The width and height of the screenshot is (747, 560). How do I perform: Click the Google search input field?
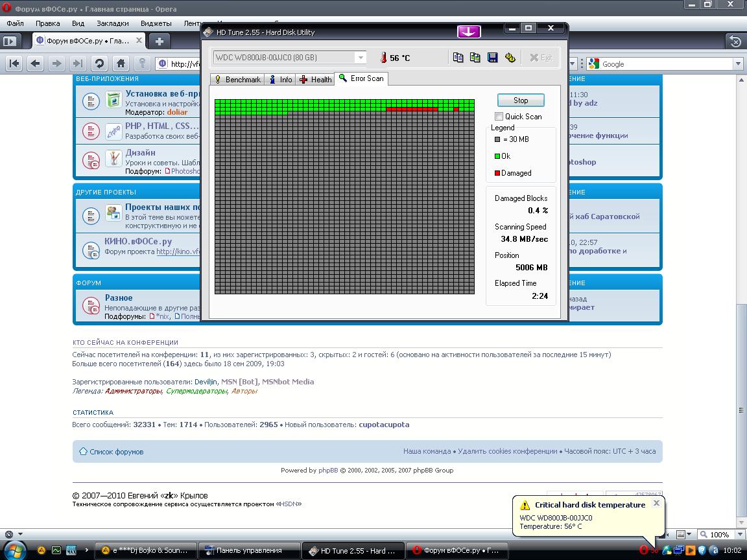click(x=667, y=64)
